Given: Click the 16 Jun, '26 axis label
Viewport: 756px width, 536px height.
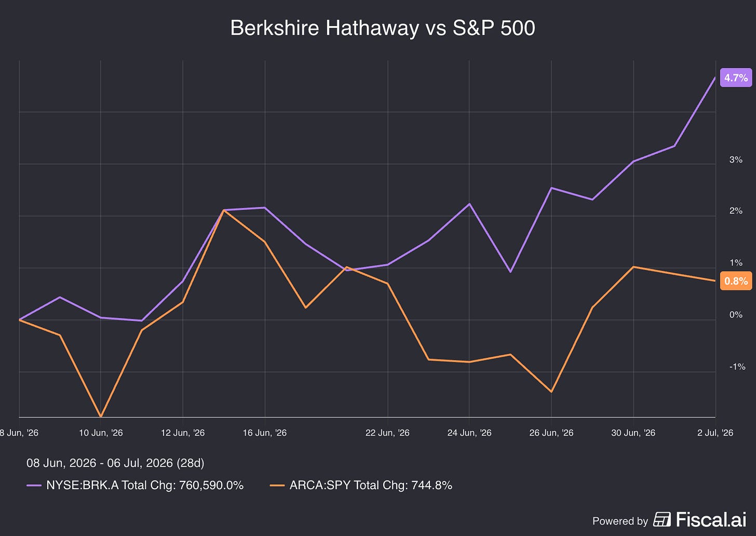Looking at the screenshot, I should [x=265, y=433].
